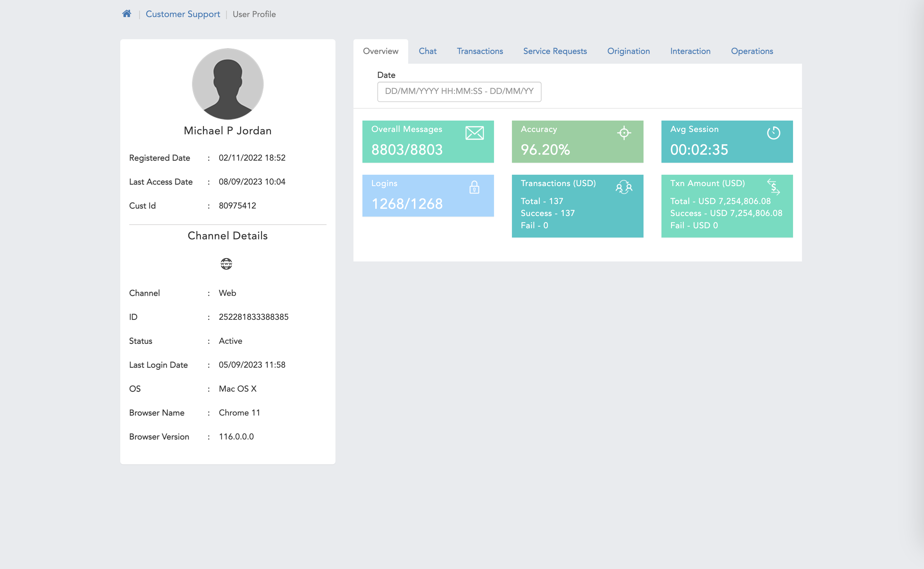
Task: Click the envelope icon in Overall Messages
Action: pyautogui.click(x=474, y=133)
